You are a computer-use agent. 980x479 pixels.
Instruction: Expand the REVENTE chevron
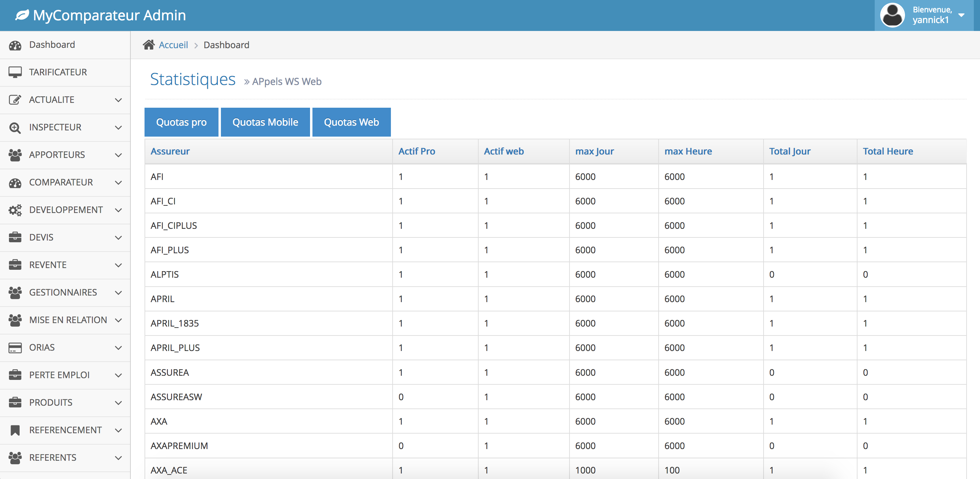pos(118,265)
